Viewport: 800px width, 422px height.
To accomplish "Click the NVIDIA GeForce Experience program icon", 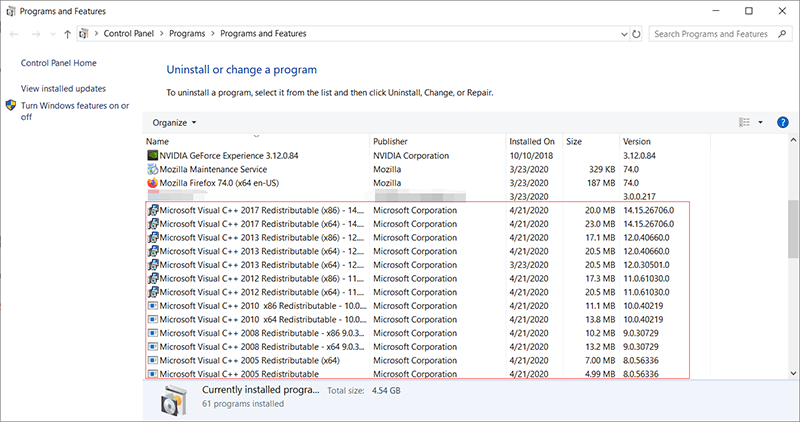I will coord(153,155).
